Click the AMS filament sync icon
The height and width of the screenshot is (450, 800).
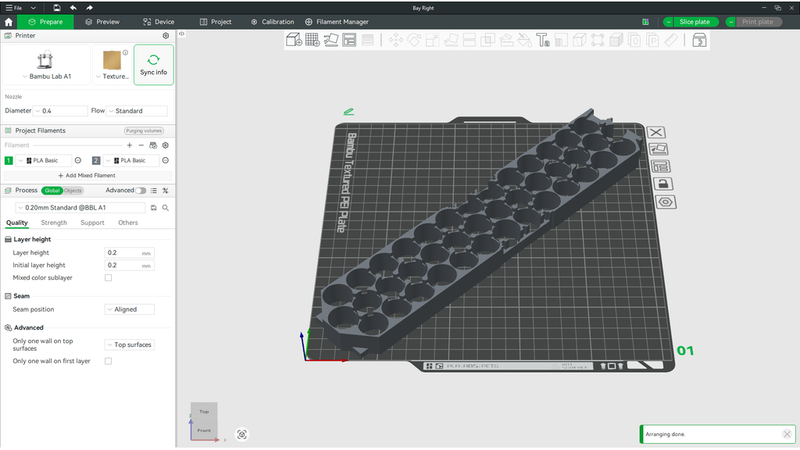click(x=153, y=145)
